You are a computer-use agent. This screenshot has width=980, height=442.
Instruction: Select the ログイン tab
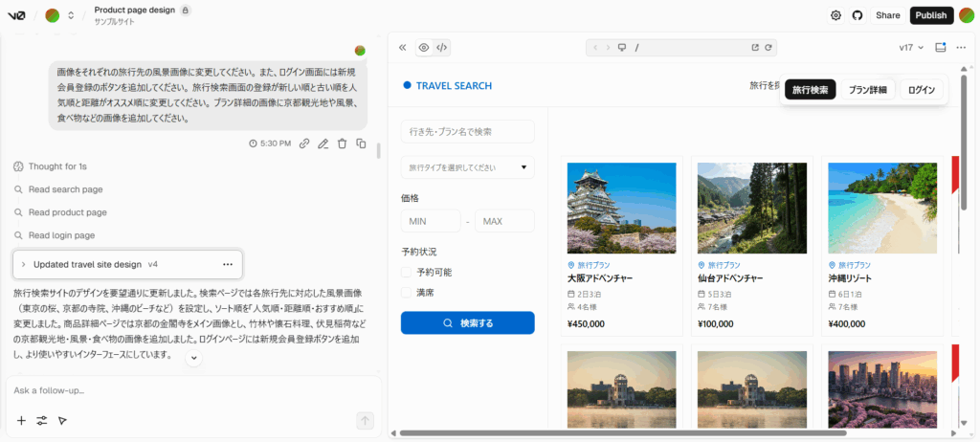point(922,89)
